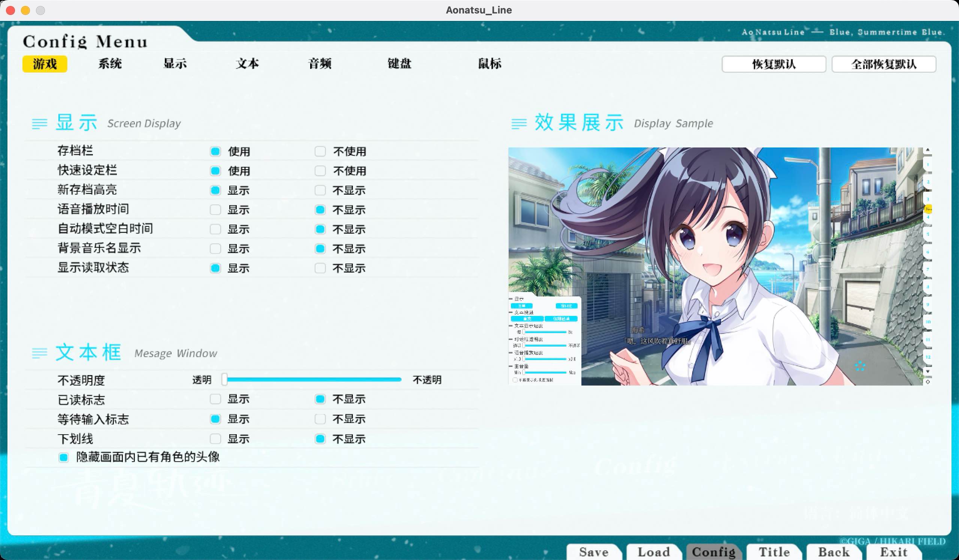This screenshot has width=959, height=560.
Task: Open the Save menu button
Action: [x=594, y=552]
